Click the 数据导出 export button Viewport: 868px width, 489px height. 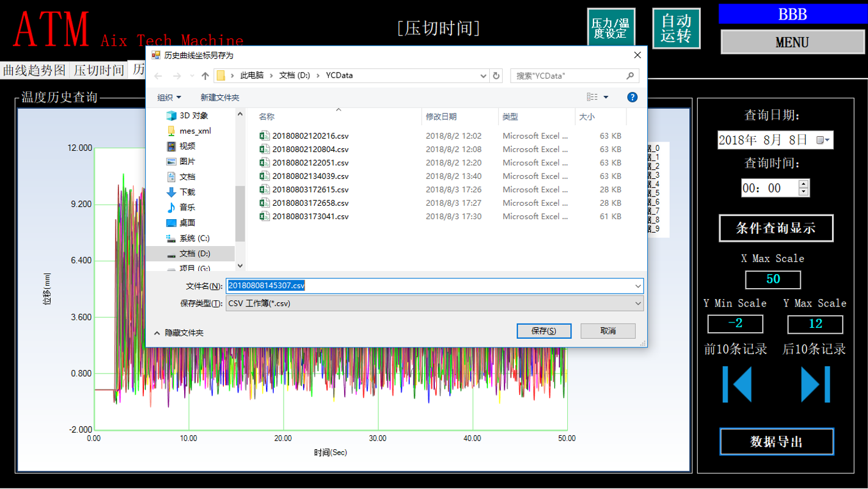776,442
